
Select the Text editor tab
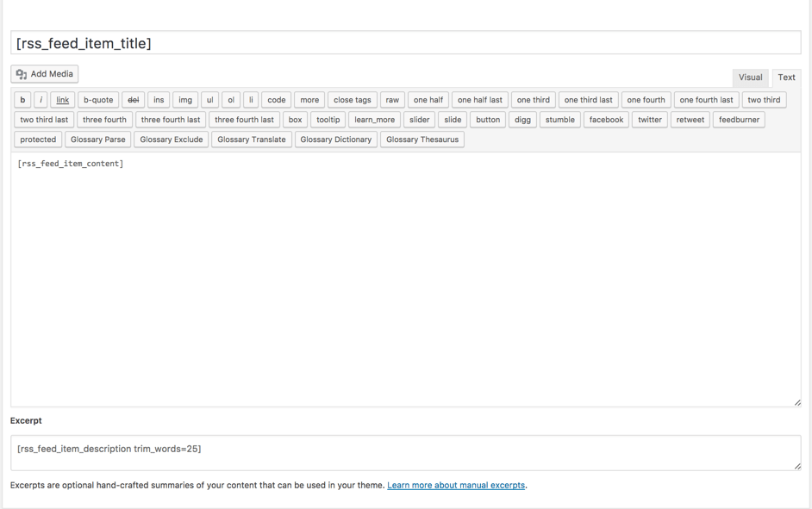point(786,78)
